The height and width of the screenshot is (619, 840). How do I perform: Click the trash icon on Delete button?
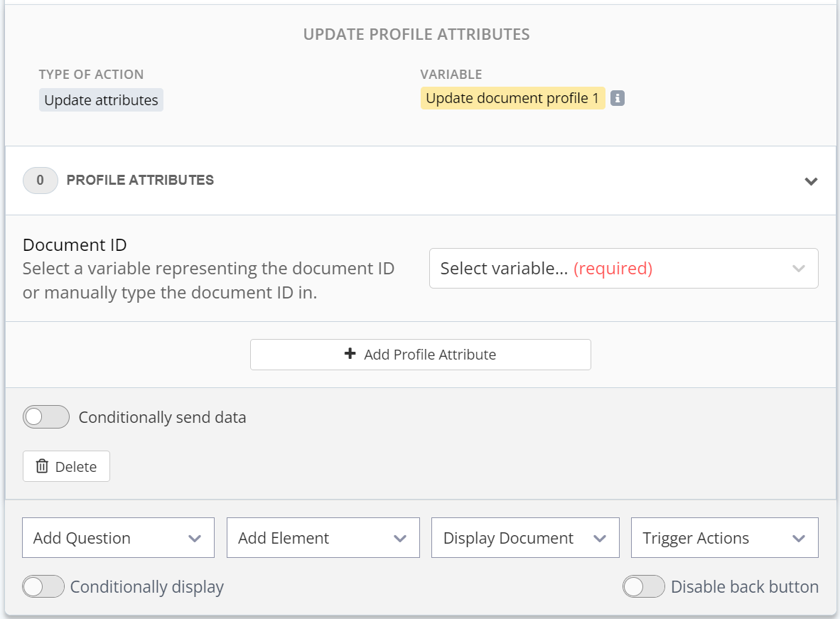point(43,466)
